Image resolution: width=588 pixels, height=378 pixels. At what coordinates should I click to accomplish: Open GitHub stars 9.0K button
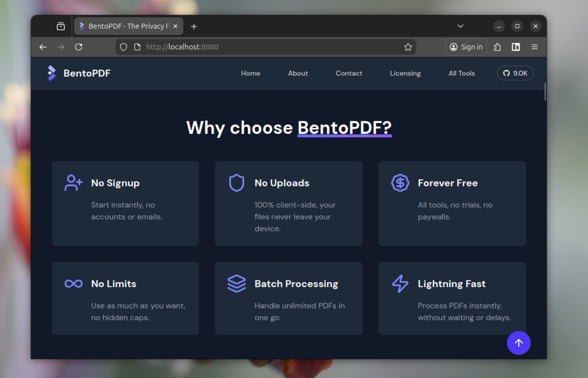click(x=515, y=74)
